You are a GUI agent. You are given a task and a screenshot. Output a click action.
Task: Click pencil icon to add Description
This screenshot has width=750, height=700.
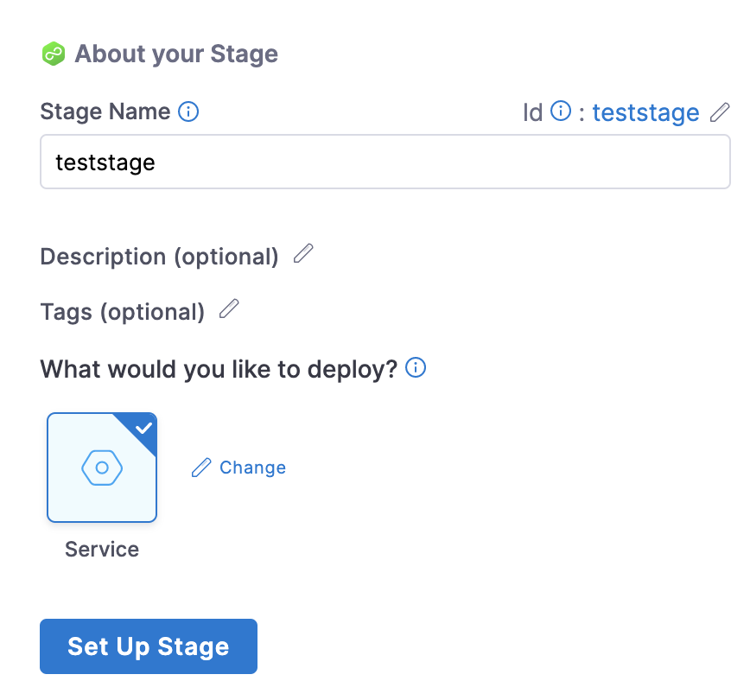[302, 254]
